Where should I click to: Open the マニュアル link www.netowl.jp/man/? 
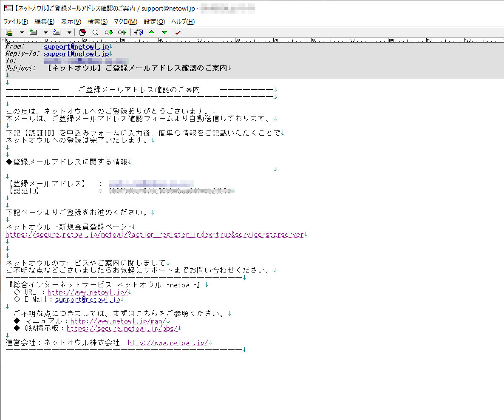118,321
